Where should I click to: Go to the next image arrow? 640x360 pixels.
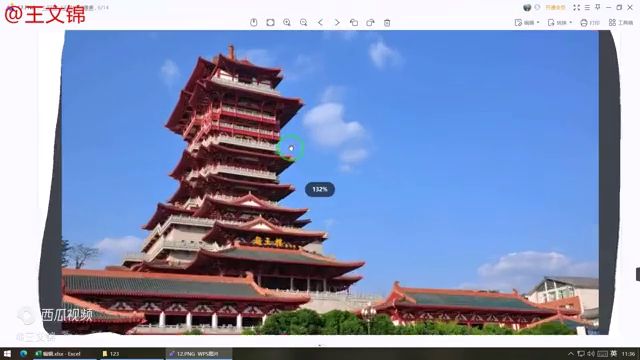(x=337, y=22)
